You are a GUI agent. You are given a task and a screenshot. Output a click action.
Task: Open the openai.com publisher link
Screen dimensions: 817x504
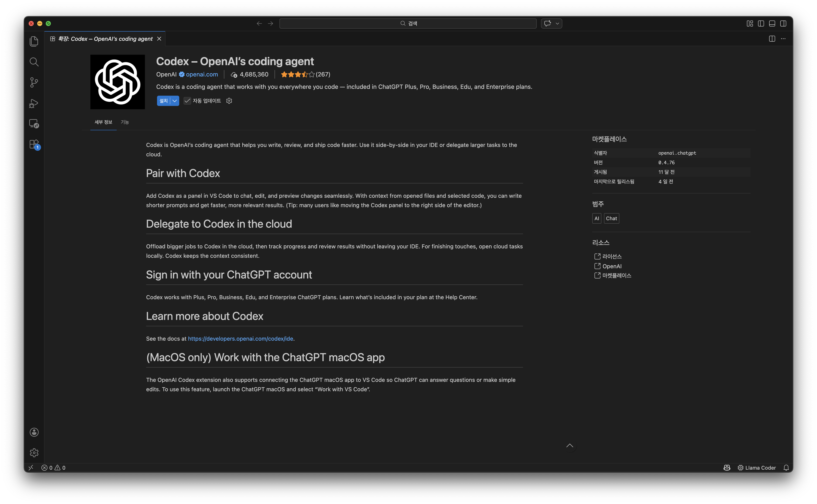[202, 74]
